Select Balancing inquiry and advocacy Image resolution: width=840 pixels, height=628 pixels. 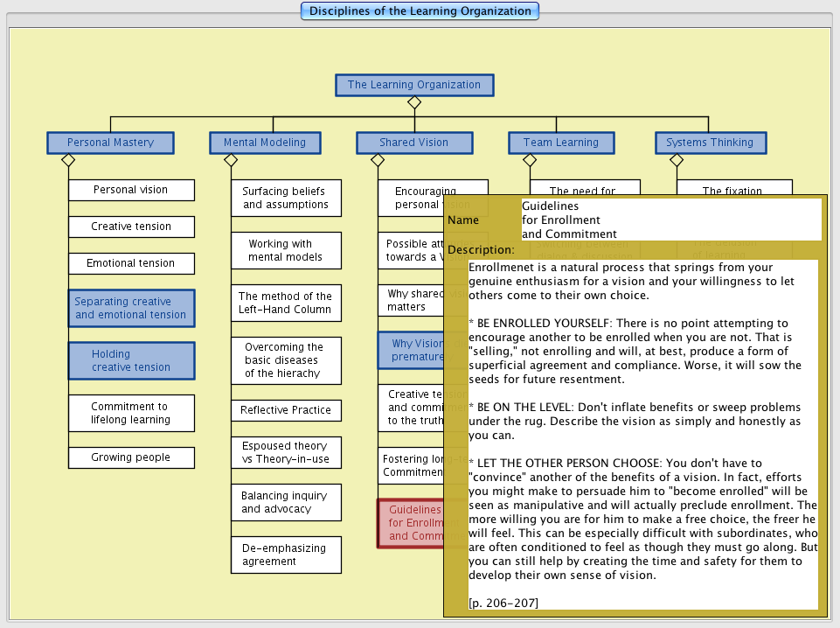point(286,502)
